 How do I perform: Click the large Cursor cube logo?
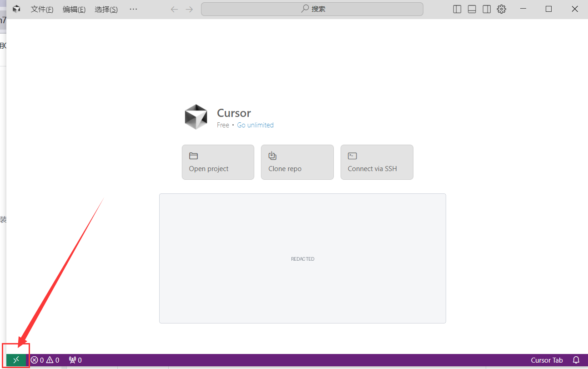click(x=196, y=117)
